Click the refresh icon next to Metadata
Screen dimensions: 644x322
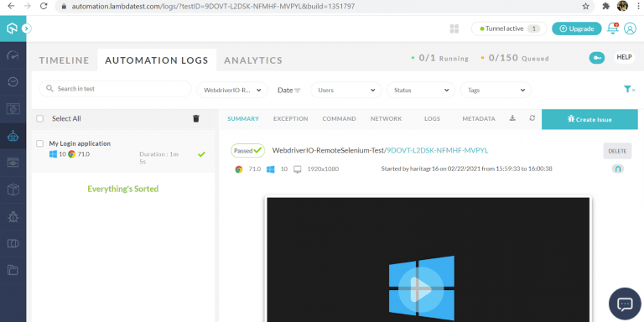click(532, 118)
